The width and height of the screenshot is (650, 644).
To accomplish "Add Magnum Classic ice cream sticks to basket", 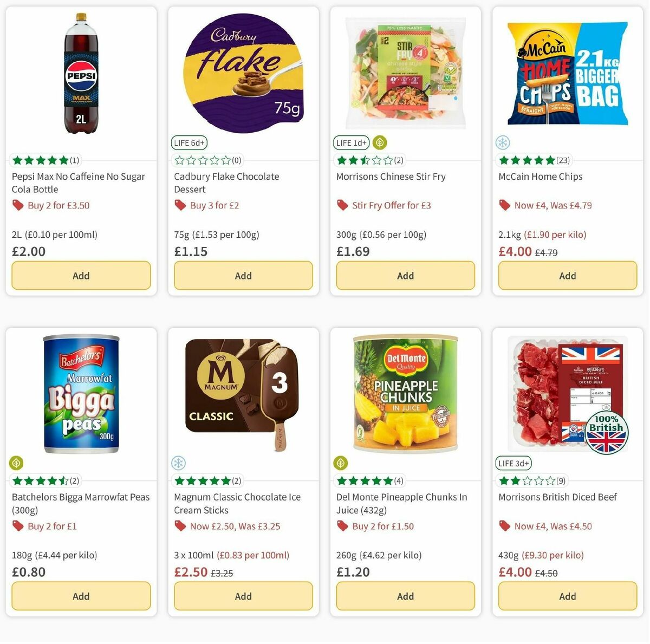I will coord(243,596).
